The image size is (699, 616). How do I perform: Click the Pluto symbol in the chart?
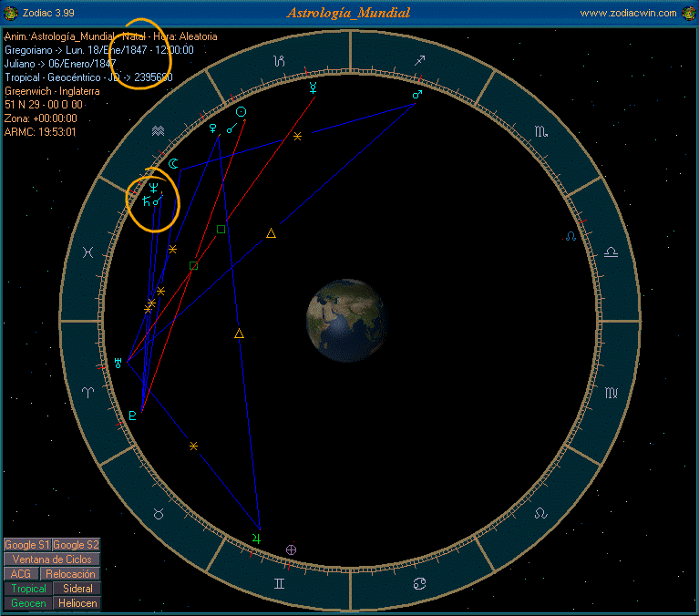click(133, 416)
